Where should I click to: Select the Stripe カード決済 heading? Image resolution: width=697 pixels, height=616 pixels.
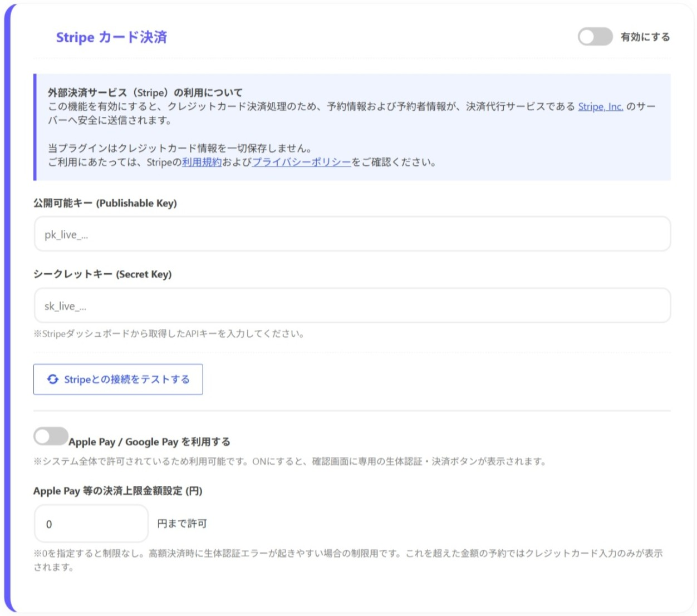coord(111,37)
